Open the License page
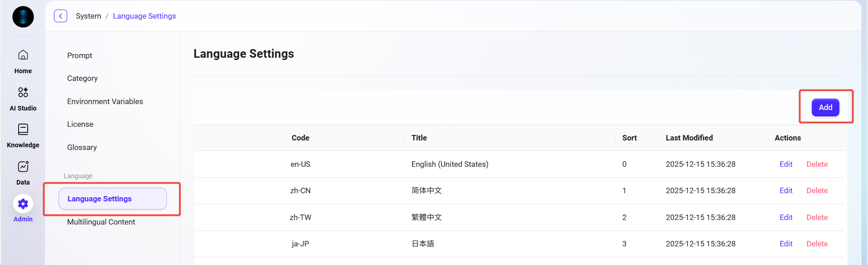 pos(80,124)
